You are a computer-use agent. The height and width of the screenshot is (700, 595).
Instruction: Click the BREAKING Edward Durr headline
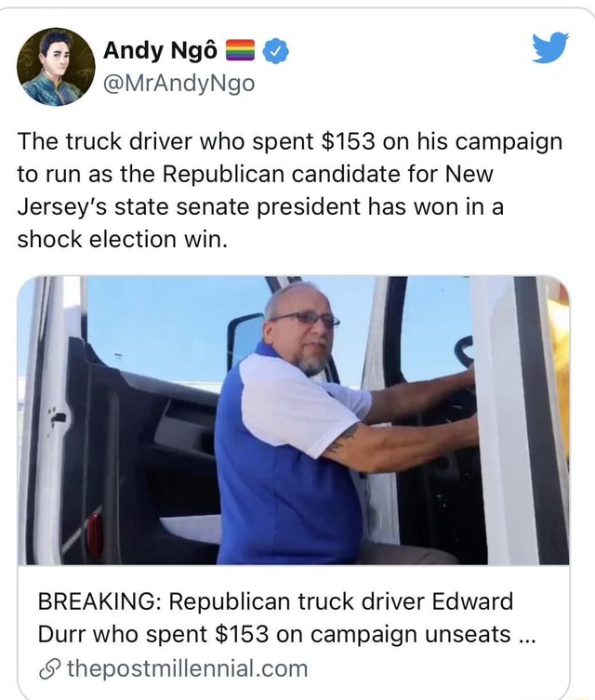click(286, 617)
